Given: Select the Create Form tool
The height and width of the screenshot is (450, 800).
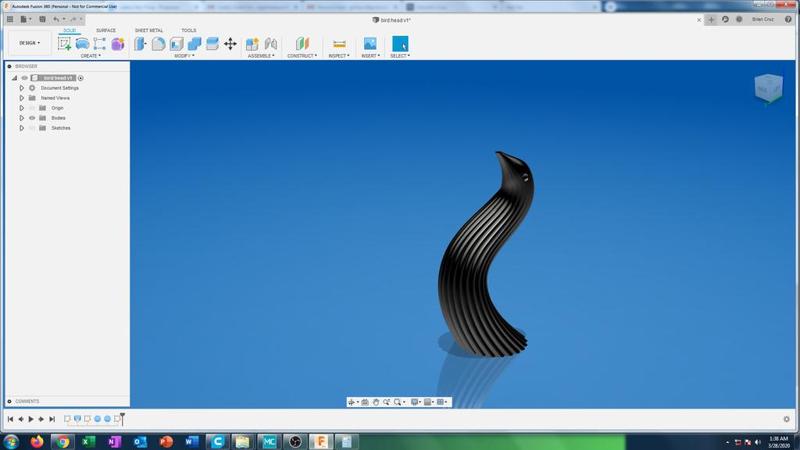Looking at the screenshot, I should (x=82, y=44).
